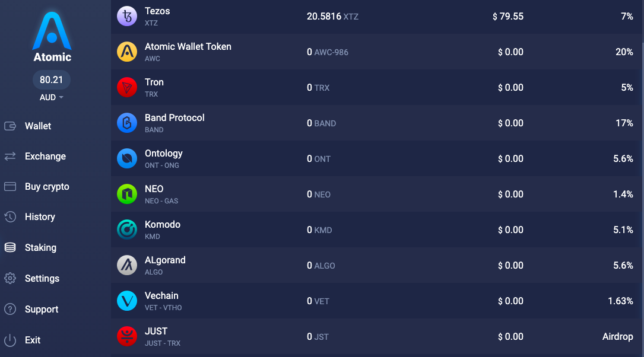This screenshot has width=644, height=357.
Task: Click the Band Protocol coin icon
Action: 127,123
